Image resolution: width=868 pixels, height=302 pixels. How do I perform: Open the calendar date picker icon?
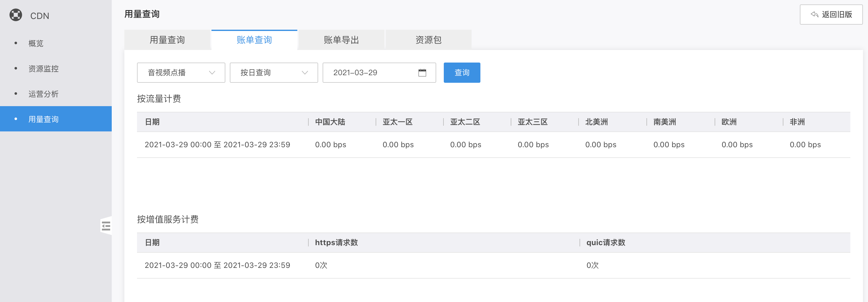422,73
